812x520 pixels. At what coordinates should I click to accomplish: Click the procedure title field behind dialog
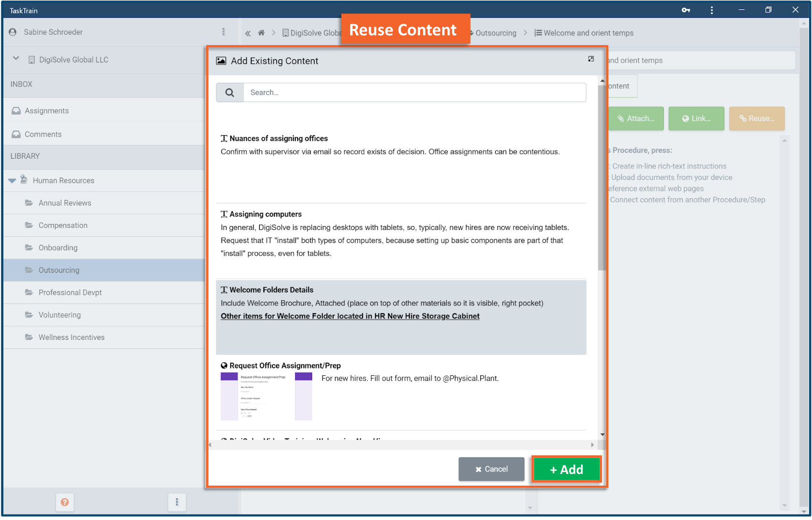(701, 61)
